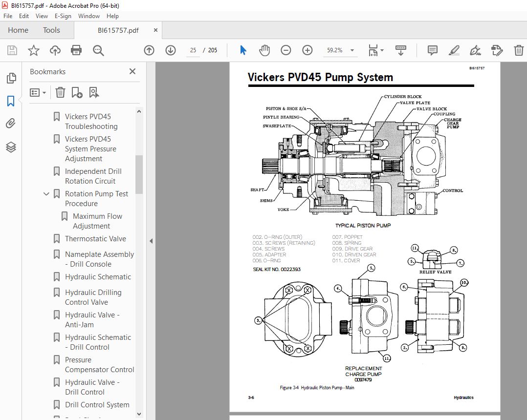Click the Save file icon
Image resolution: width=527 pixels, height=420 pixels.
(12, 50)
